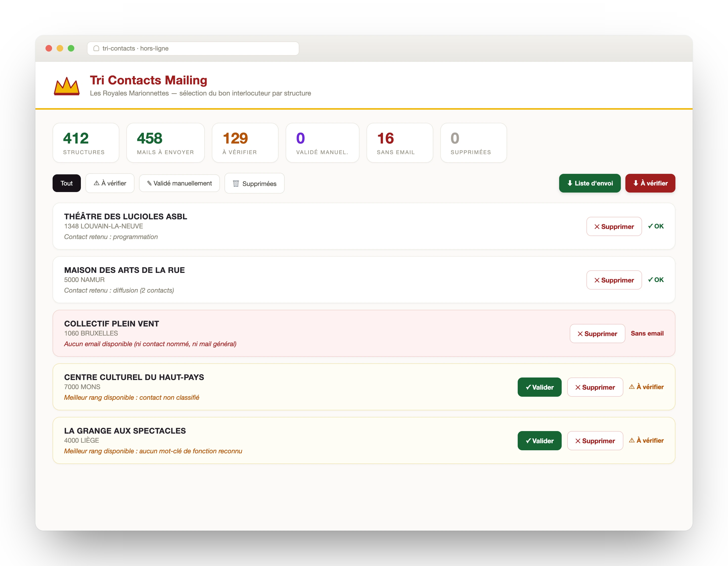Click THÉÂTRE DES LUCIOLES ASBL name
Image resolution: width=728 pixels, height=566 pixels.
[x=126, y=217]
